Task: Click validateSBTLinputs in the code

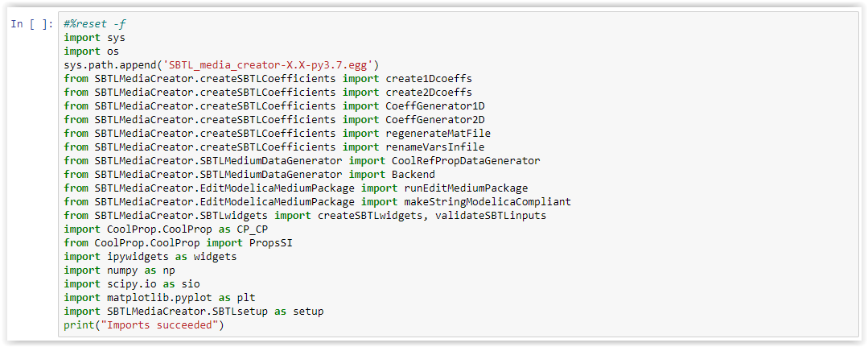Action: [x=491, y=216]
